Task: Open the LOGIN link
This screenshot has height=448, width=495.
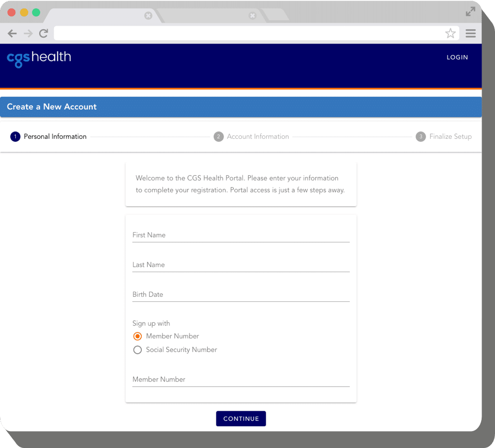Action: pos(457,57)
